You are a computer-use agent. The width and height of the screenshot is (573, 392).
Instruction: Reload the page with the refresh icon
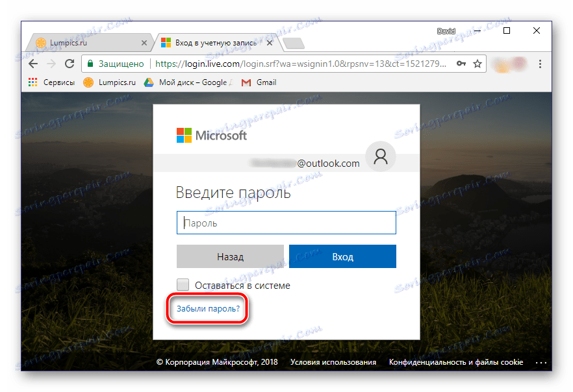point(70,64)
